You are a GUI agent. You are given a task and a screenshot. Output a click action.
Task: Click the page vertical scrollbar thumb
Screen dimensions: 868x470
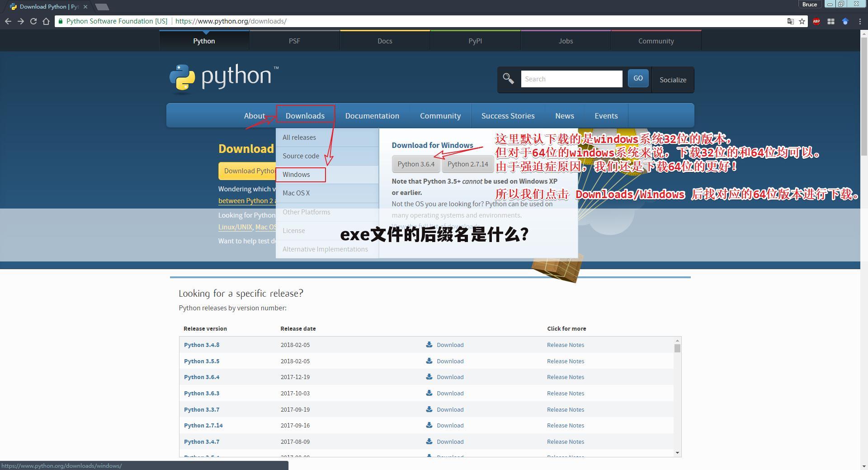click(x=864, y=96)
